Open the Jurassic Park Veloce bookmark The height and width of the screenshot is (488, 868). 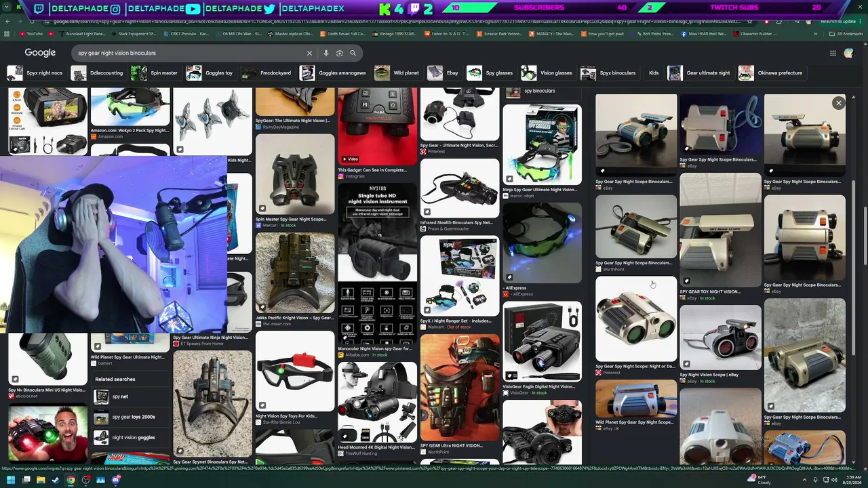500,34
